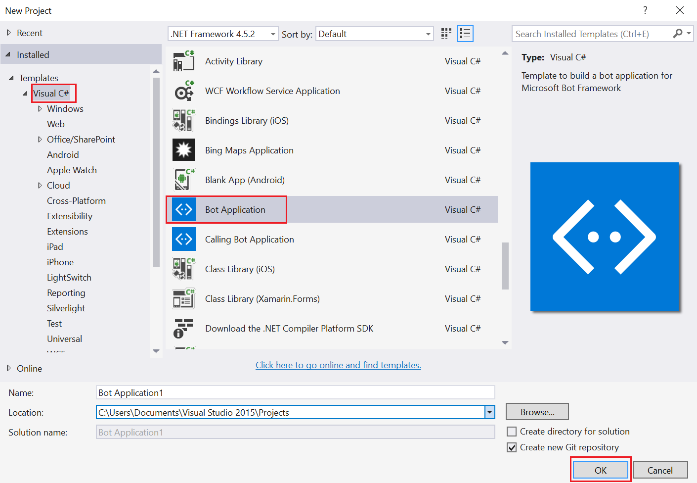Screen dimensions: 697x483
Task: Uncheck Create new Git repository
Action: 512,447
